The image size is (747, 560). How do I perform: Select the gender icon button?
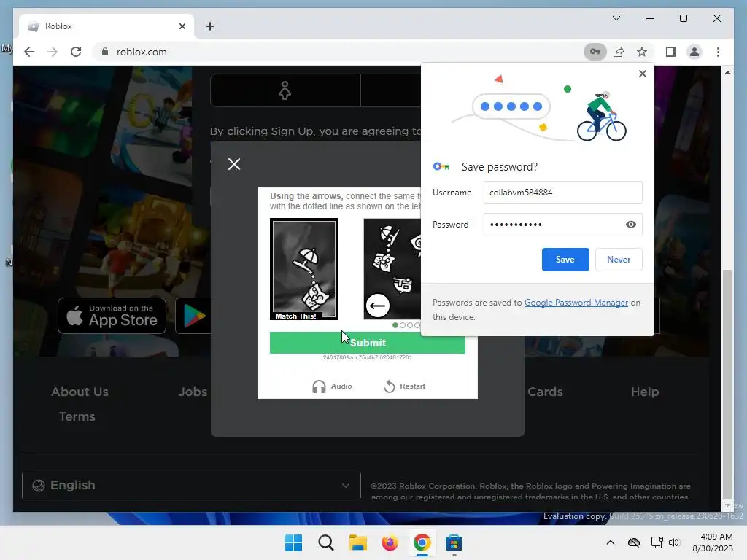pyautogui.click(x=285, y=90)
